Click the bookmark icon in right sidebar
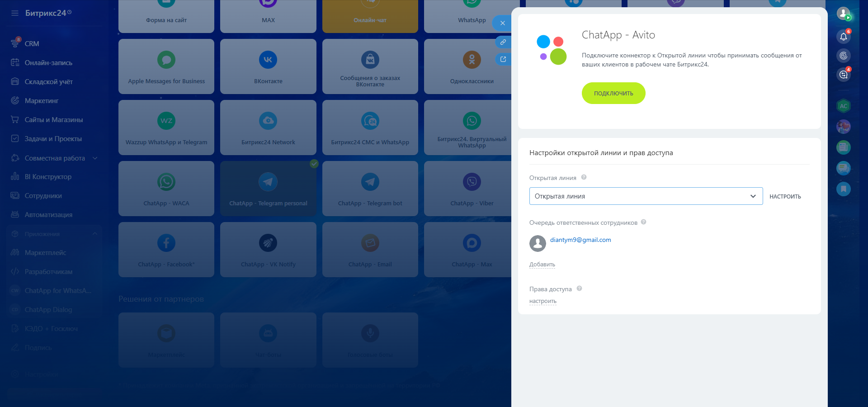 (x=843, y=189)
